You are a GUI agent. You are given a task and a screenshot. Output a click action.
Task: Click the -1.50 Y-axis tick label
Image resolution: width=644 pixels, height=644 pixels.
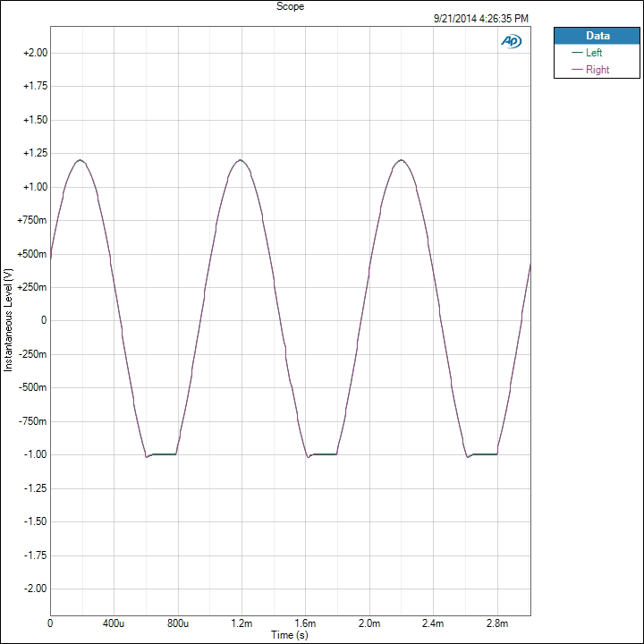click(x=35, y=521)
